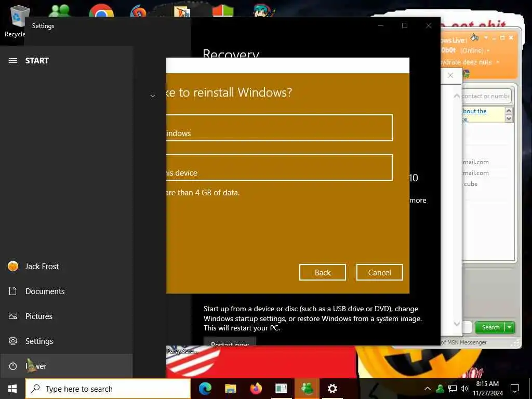The image size is (532, 399).
Task: Click the Messenger tray status icon
Action: [x=440, y=389]
